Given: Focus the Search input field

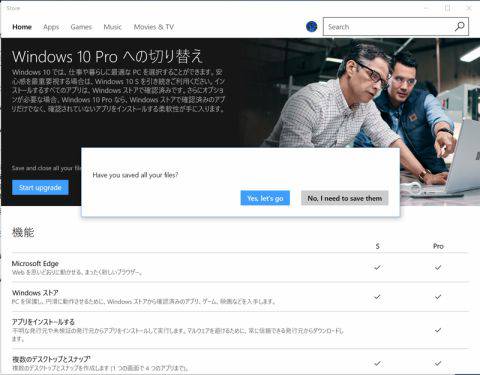Looking at the screenshot, I should pyautogui.click(x=388, y=27).
